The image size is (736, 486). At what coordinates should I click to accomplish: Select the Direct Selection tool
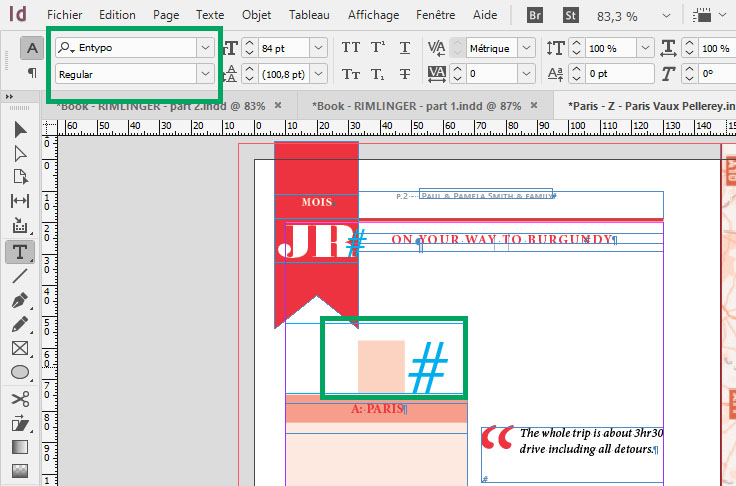point(19,153)
